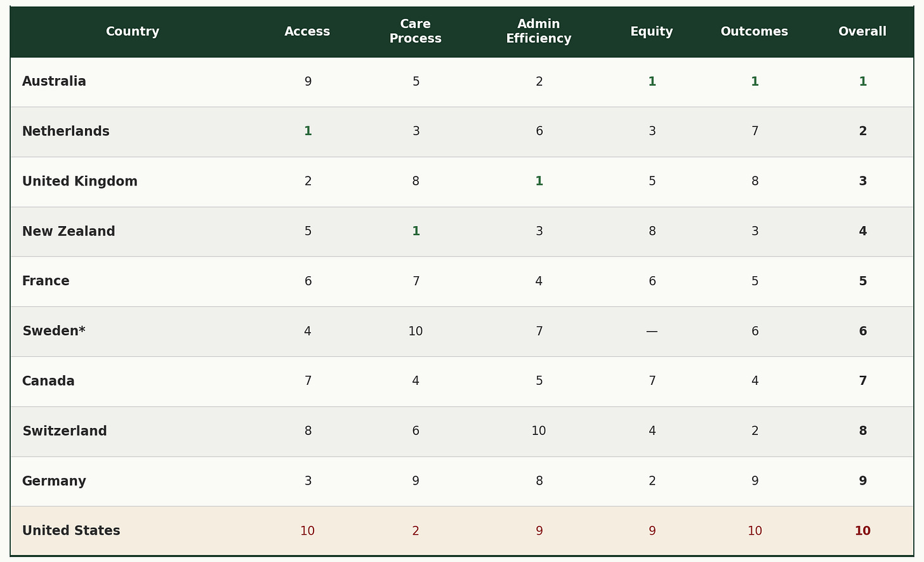Select the Canada country name
This screenshot has height=562, width=924.
pos(48,381)
